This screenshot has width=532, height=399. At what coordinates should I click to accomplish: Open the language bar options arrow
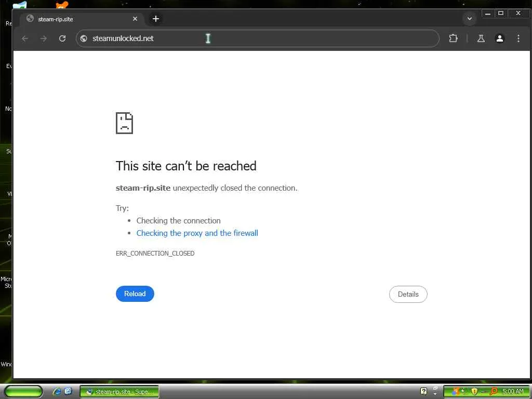(435, 394)
